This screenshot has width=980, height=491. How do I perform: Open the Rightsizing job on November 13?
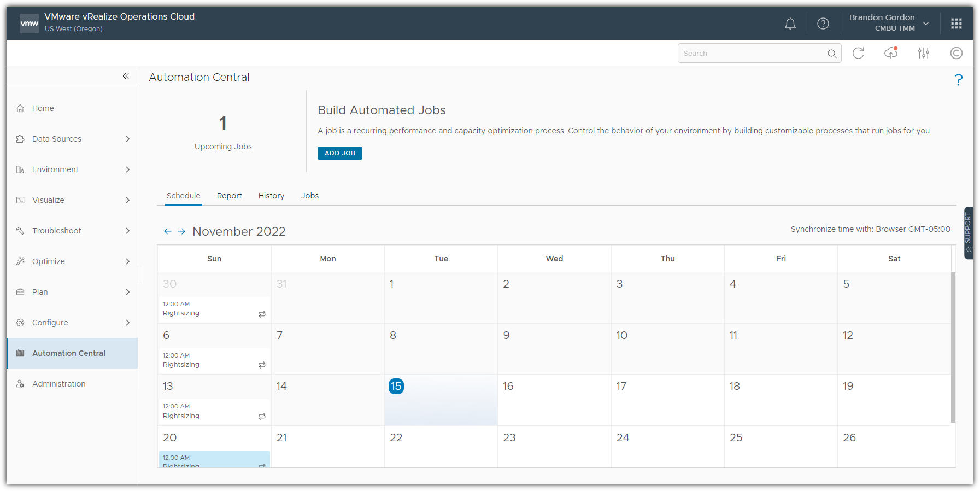coord(214,411)
